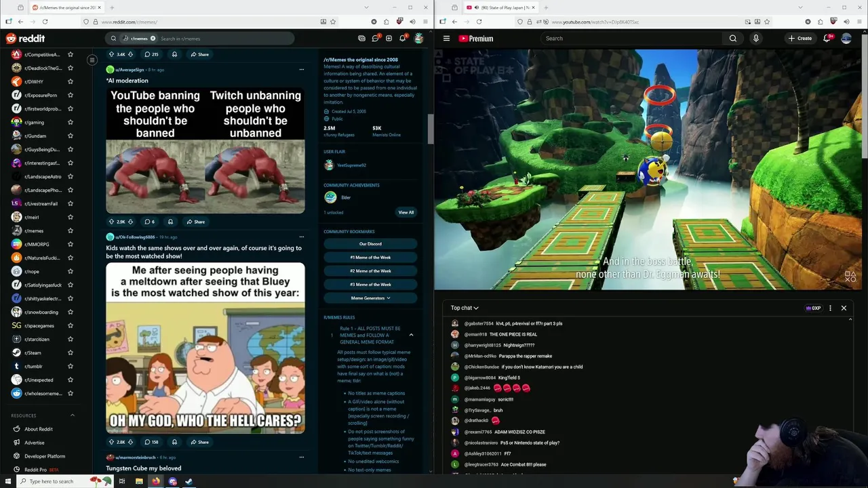Open Our Discord community bookmark
The width and height of the screenshot is (868, 488).
click(x=370, y=244)
